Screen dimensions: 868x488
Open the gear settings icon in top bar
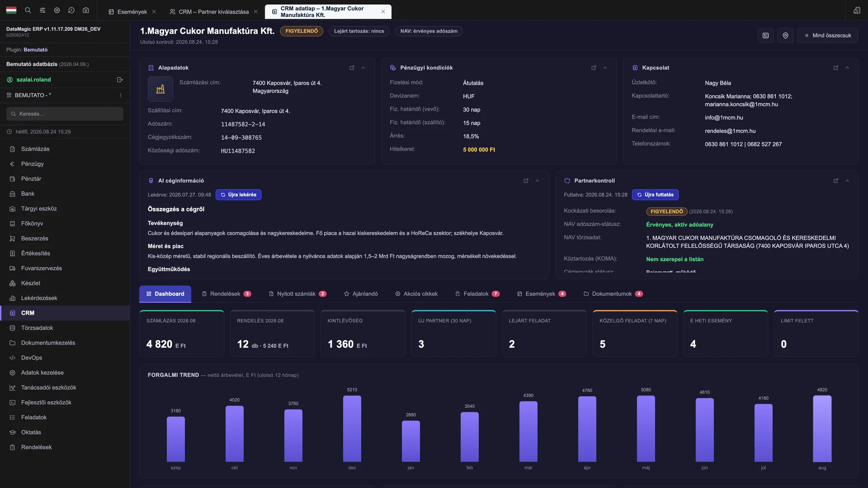(x=57, y=10)
